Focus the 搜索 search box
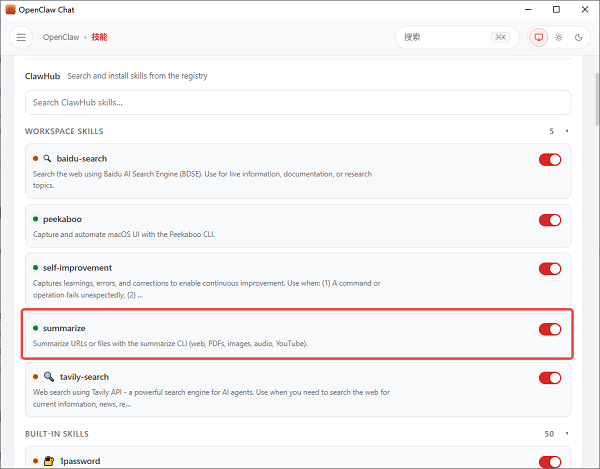The image size is (600, 469). click(x=457, y=37)
